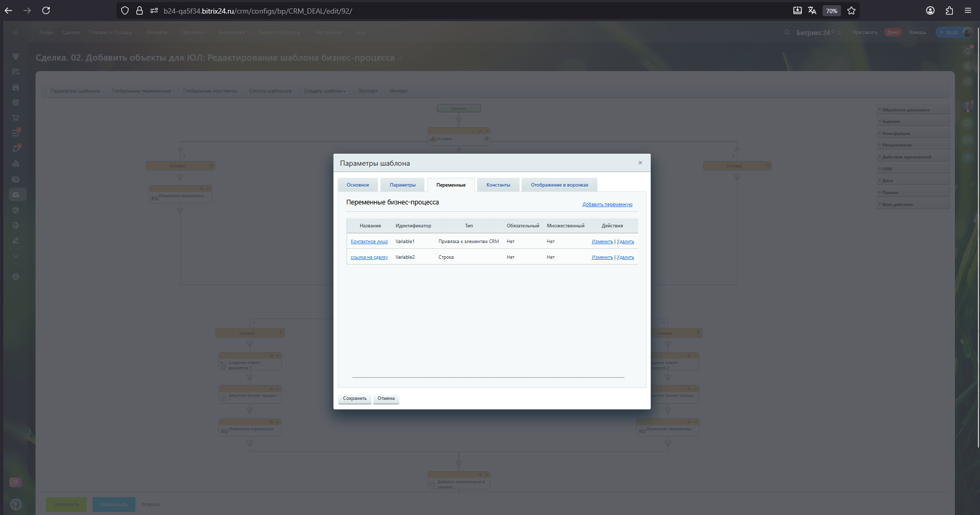Go back to the previous page
Viewport: 980px width, 515px height.
pyautogui.click(x=9, y=10)
